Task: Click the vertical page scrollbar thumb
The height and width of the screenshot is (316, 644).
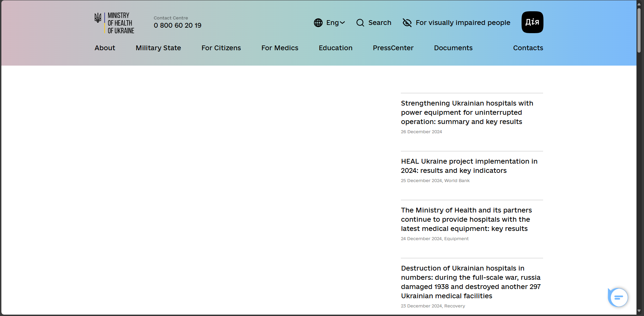Action: point(639,31)
